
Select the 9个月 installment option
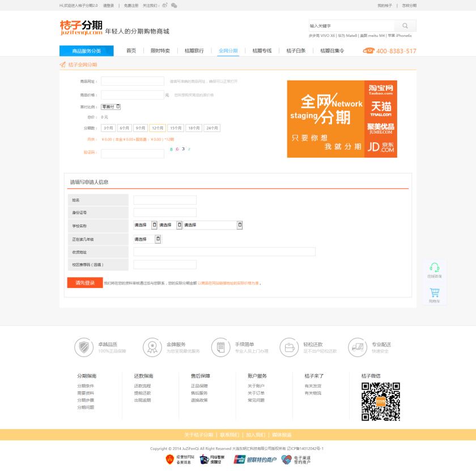pyautogui.click(x=141, y=128)
